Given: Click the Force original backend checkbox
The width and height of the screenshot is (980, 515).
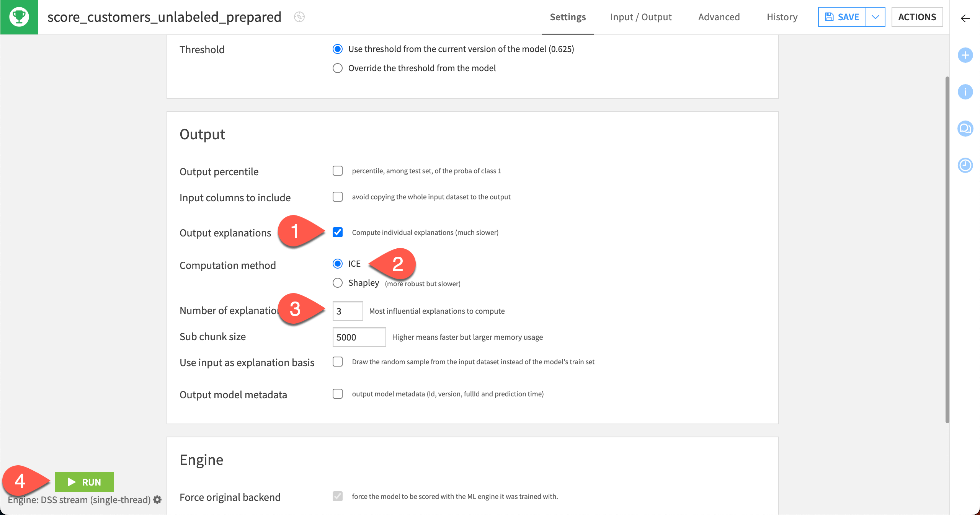Looking at the screenshot, I should [x=337, y=496].
